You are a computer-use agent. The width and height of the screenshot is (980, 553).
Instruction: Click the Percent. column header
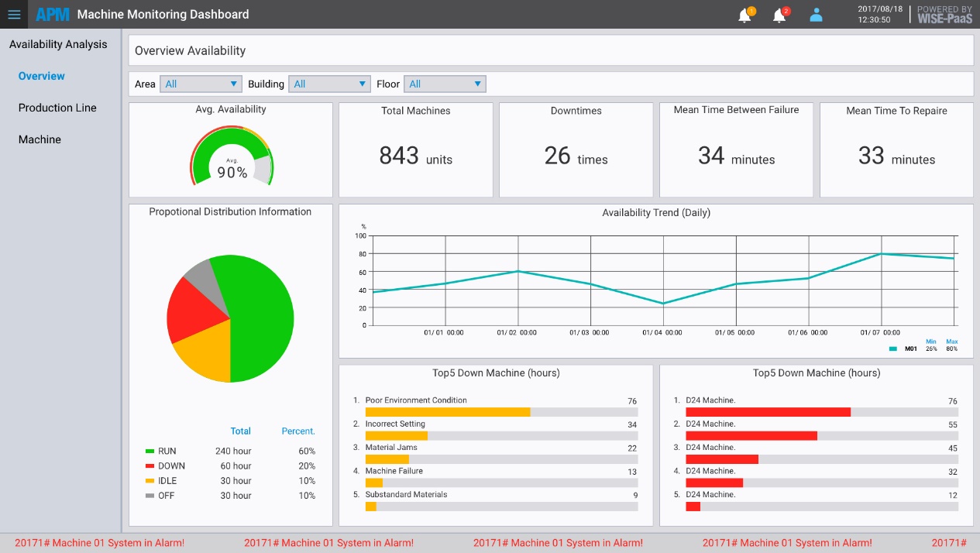click(x=298, y=431)
